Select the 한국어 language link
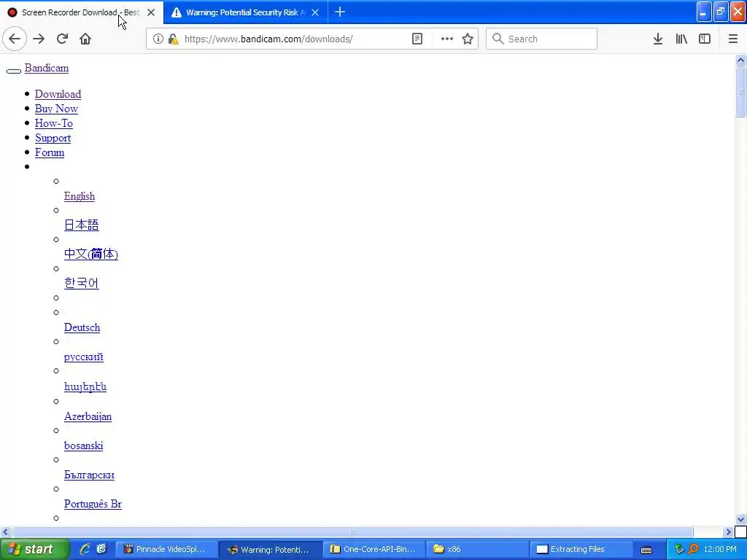This screenshot has width=747, height=560. (82, 283)
